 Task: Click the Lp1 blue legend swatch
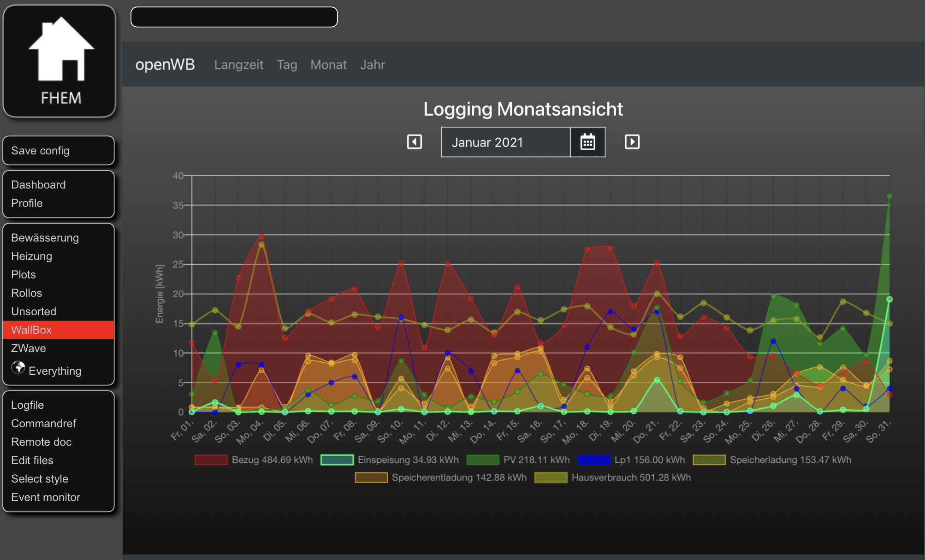click(593, 460)
